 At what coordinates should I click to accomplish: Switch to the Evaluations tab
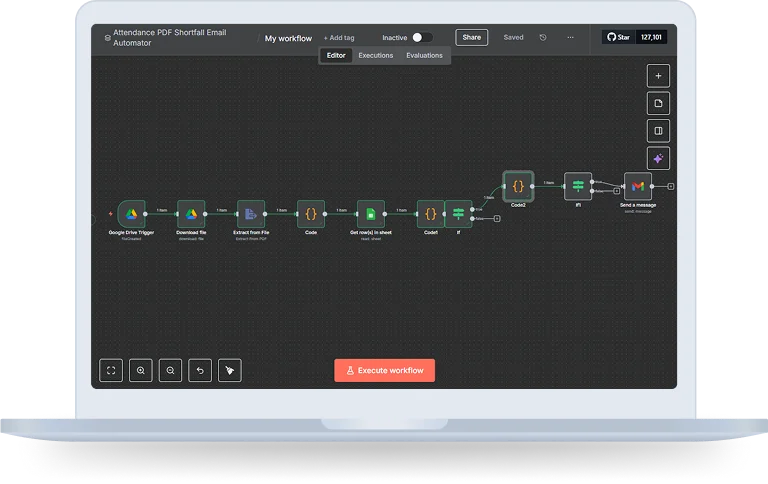(x=424, y=56)
